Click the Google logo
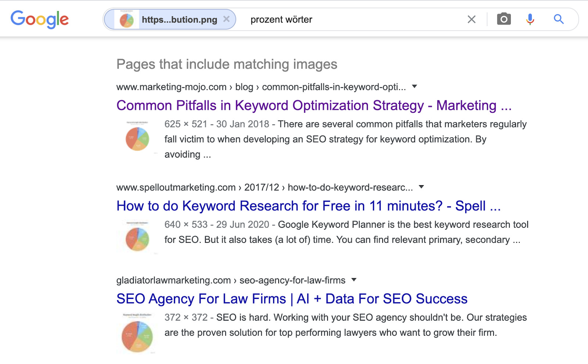The height and width of the screenshot is (364, 588). [40, 19]
